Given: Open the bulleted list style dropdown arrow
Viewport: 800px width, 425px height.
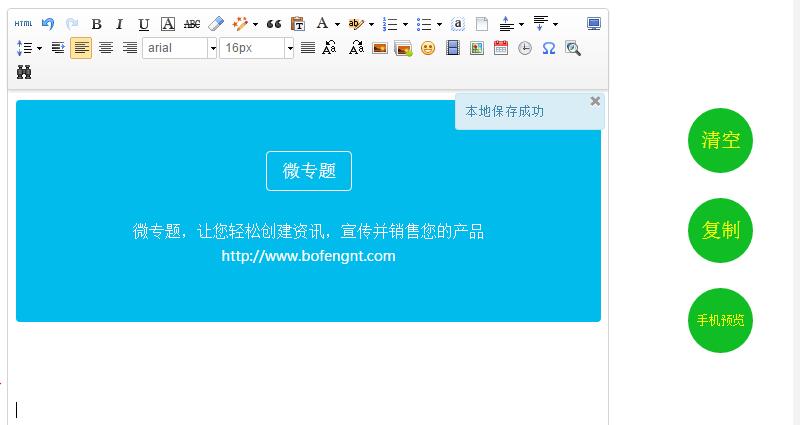Looking at the screenshot, I should 439,24.
